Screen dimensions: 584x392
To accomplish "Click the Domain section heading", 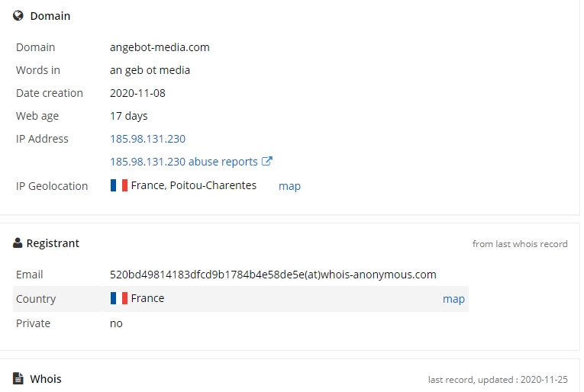I will (x=50, y=16).
